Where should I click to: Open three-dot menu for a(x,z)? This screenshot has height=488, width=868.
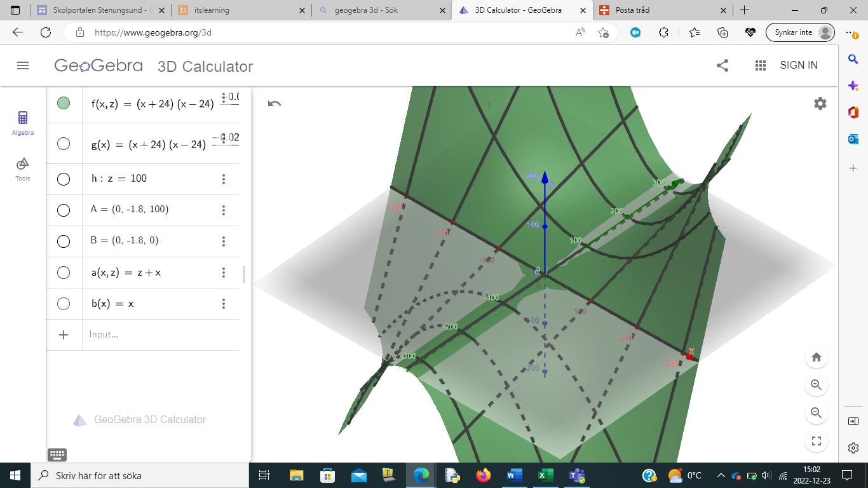pos(224,273)
